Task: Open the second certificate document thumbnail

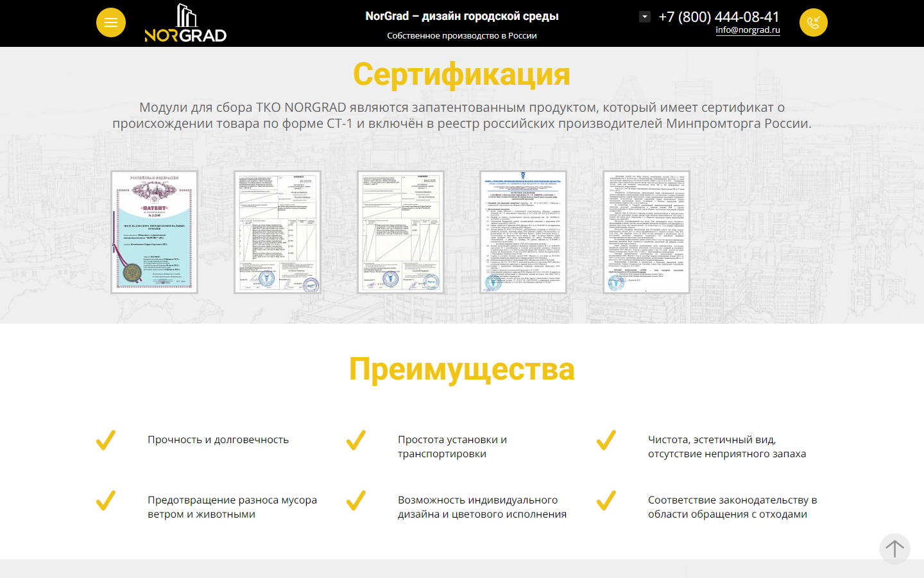Action: coord(277,232)
